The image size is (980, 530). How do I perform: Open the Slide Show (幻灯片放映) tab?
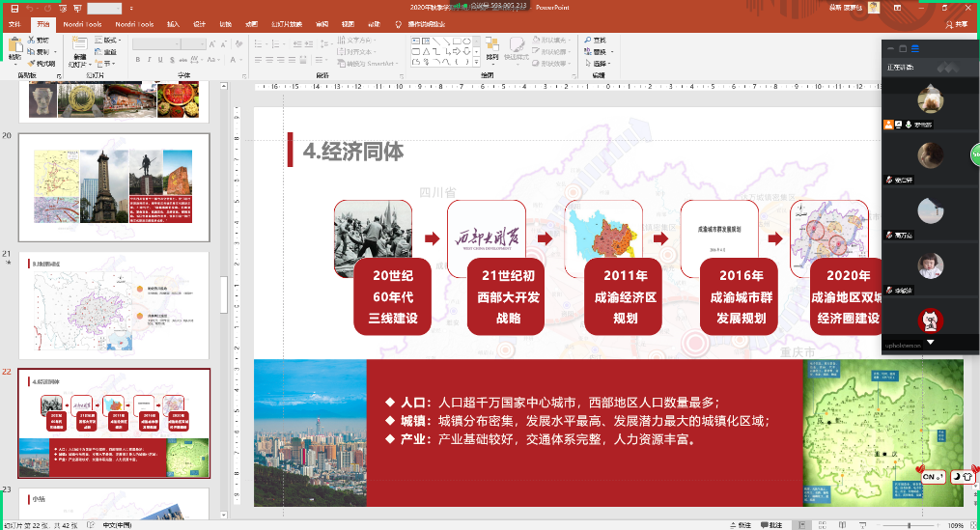287,24
